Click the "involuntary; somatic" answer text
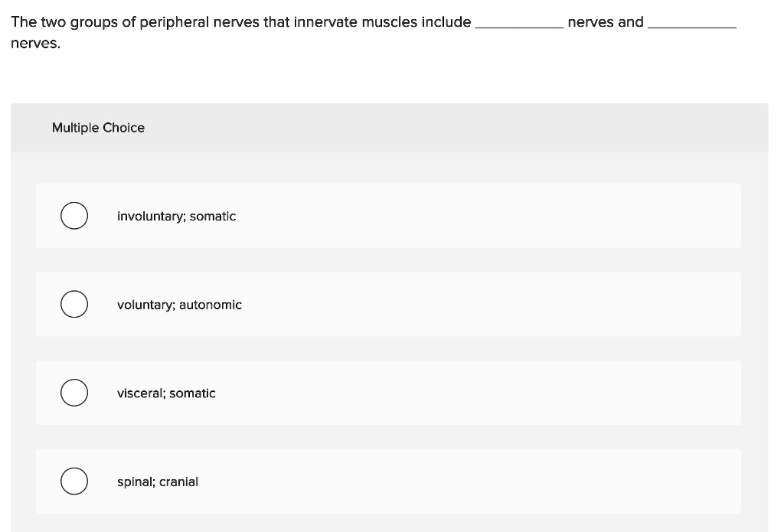This screenshot has height=532, width=784. coord(177,216)
